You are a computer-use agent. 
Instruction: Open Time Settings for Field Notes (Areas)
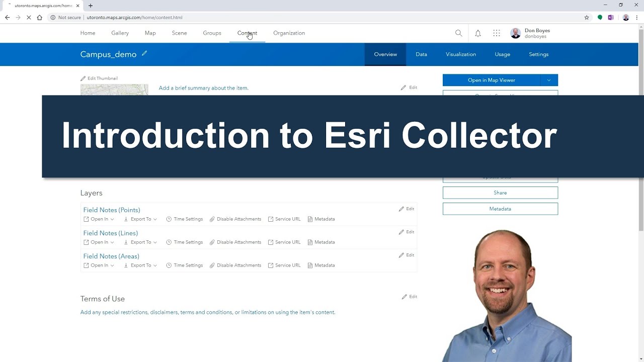pyautogui.click(x=185, y=265)
